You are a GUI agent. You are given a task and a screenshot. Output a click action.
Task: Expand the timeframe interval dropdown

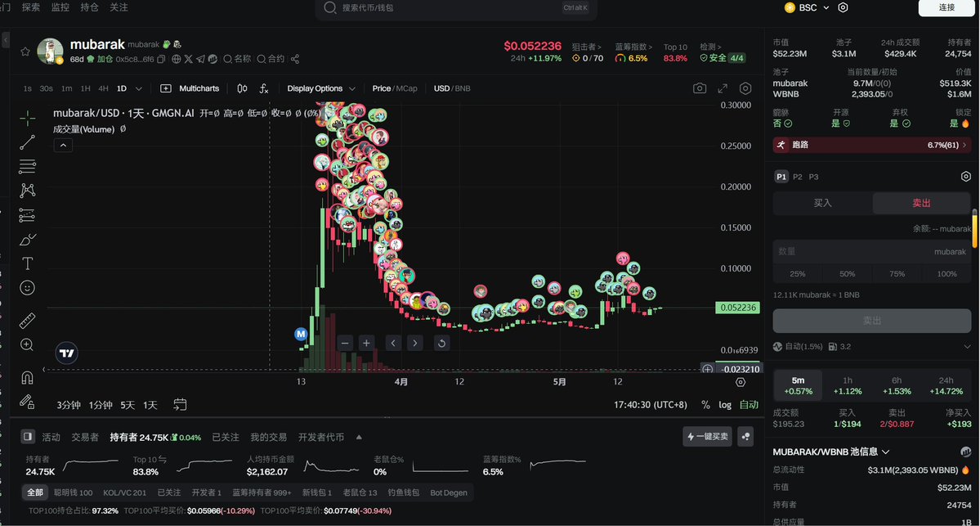click(x=139, y=89)
